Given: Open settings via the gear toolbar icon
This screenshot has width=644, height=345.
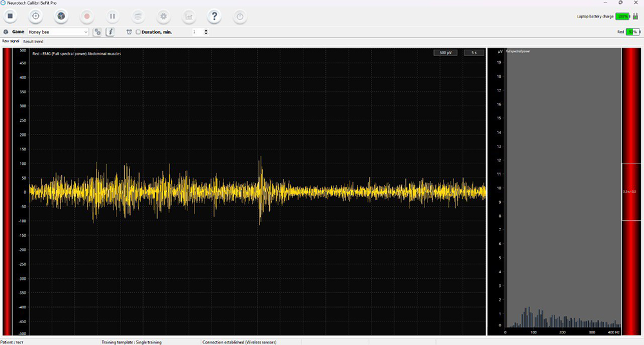Looking at the screenshot, I should (164, 16).
